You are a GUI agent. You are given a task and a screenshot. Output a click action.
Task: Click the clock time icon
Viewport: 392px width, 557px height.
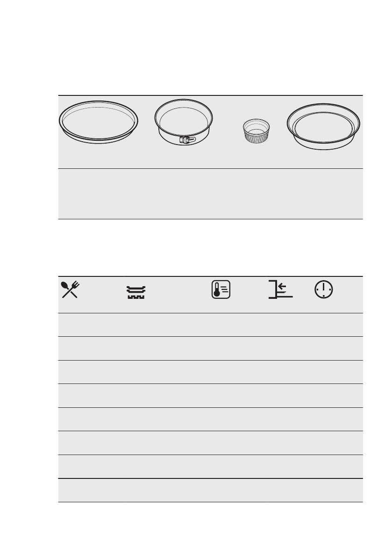tap(324, 289)
